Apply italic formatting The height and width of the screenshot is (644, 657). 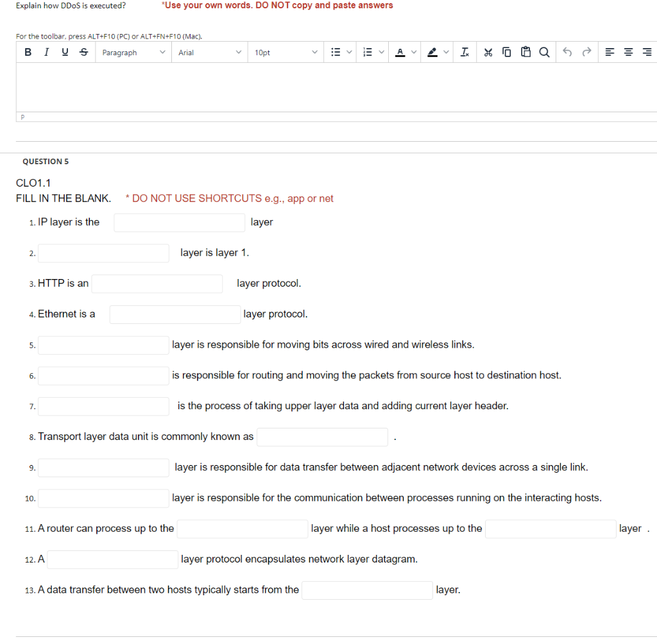[46, 52]
